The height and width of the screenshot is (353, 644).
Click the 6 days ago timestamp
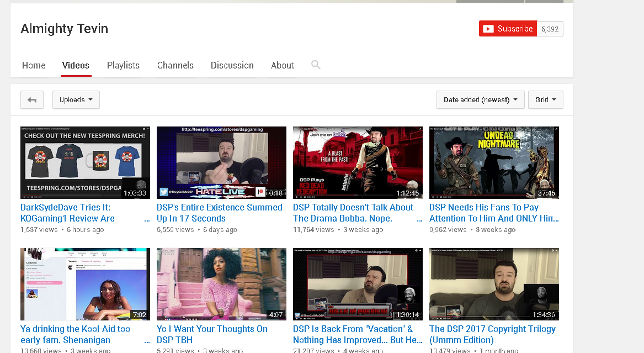point(220,230)
